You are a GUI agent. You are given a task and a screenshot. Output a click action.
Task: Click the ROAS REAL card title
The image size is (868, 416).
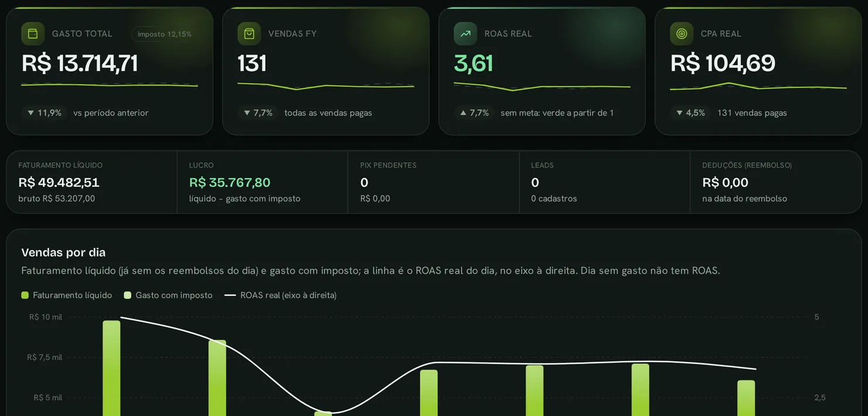click(x=508, y=34)
